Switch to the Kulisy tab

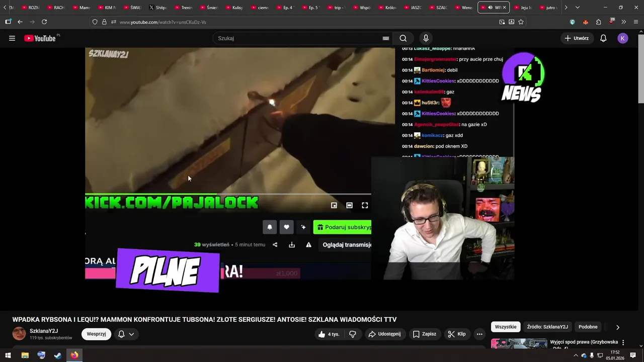coord(234,8)
